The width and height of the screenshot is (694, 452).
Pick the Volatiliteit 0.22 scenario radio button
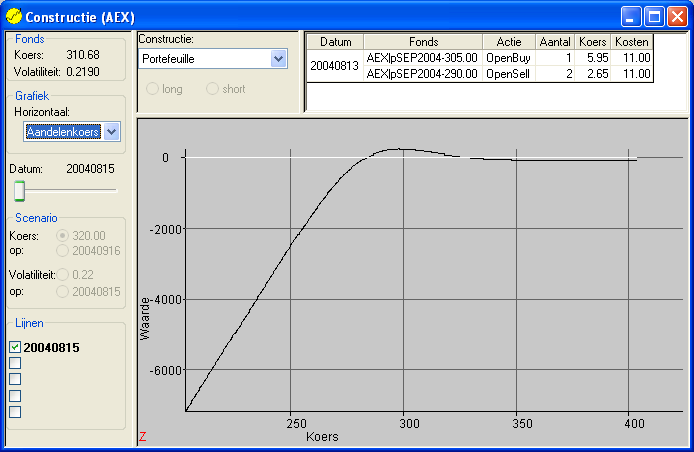[64, 274]
